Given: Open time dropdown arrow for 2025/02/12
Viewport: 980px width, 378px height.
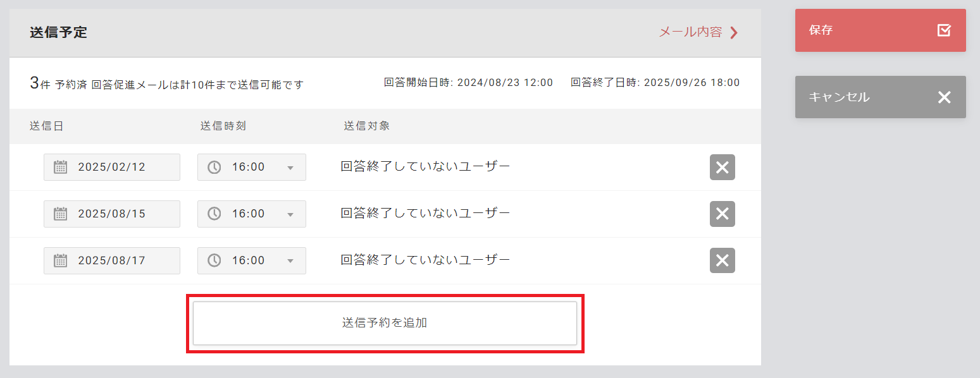Looking at the screenshot, I should point(290,168).
